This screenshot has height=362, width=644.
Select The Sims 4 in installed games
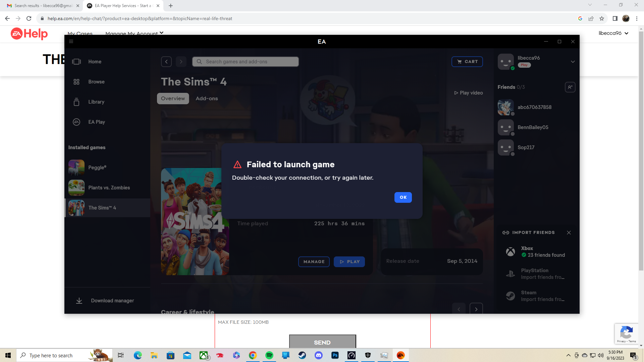[107, 208]
